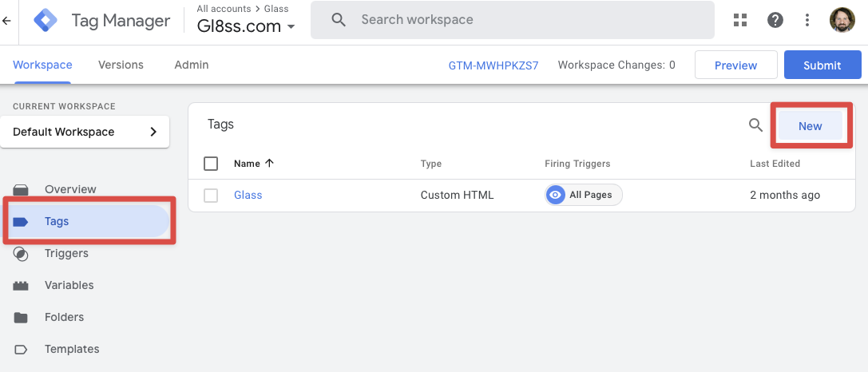Toggle the select-all tags checkbox
This screenshot has width=868, height=372.
click(211, 164)
